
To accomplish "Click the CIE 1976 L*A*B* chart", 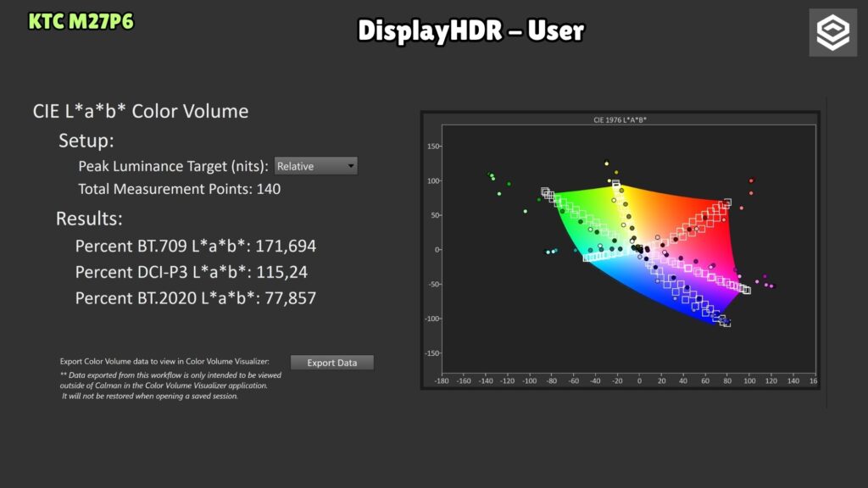I will point(620,250).
